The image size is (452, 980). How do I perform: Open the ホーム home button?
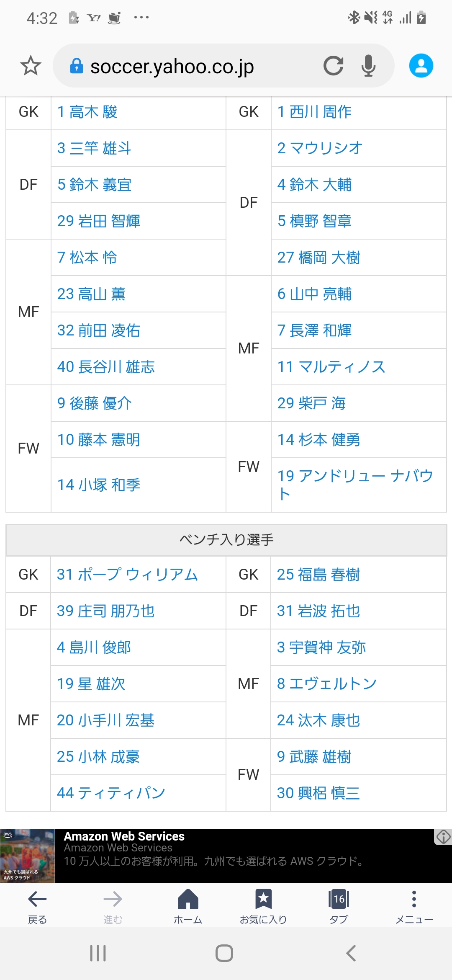click(x=188, y=906)
